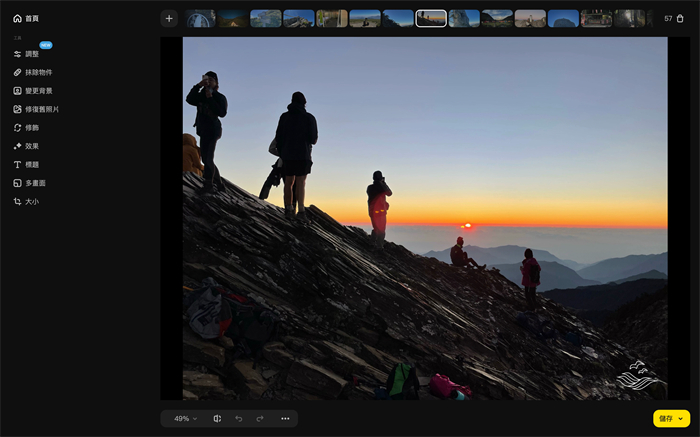Open the 大小 crop and resize tool
Image resolution: width=700 pixels, height=437 pixels.
tap(32, 201)
